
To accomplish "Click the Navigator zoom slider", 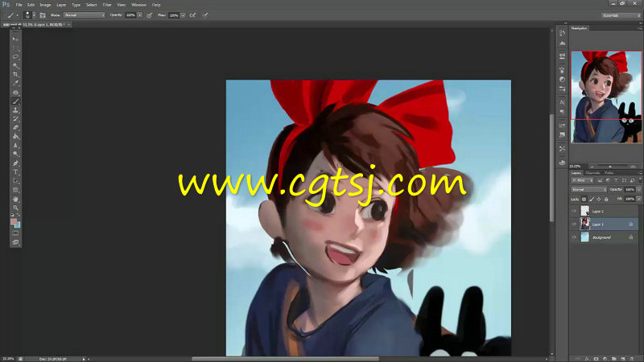I will pyautogui.click(x=610, y=167).
